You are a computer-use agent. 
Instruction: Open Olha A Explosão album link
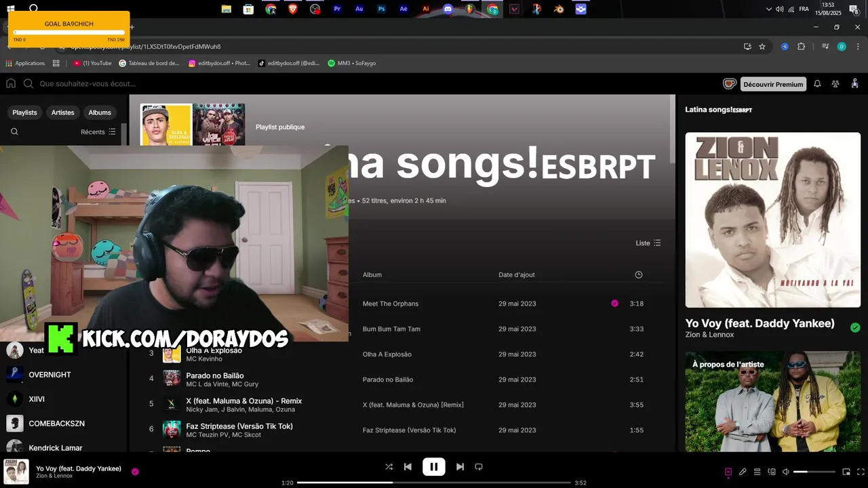point(387,354)
